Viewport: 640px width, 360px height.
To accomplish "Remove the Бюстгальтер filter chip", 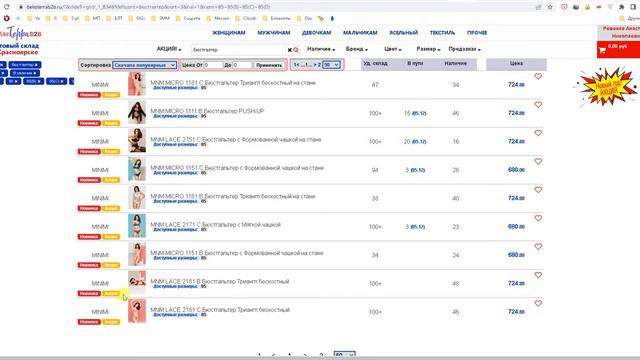I will tap(36, 65).
